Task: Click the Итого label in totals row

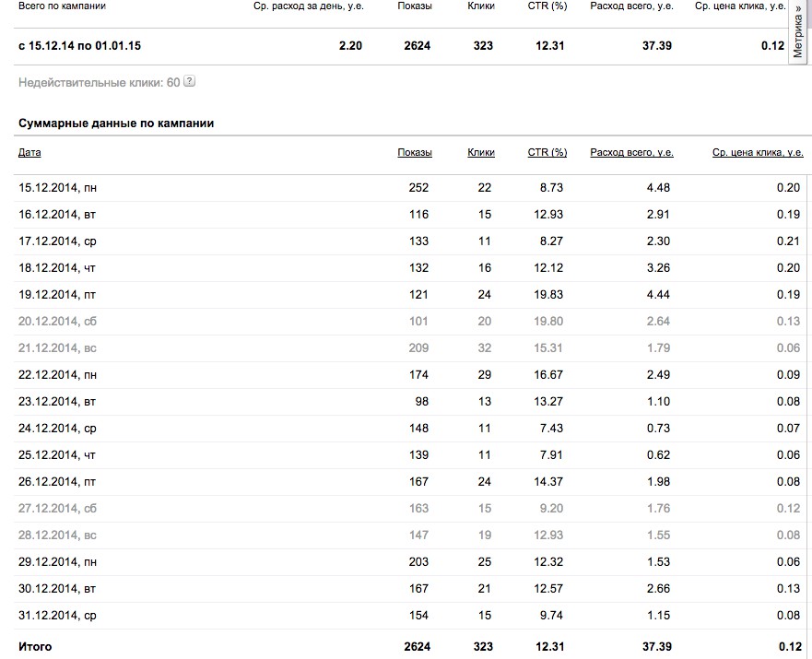Action: click(35, 647)
